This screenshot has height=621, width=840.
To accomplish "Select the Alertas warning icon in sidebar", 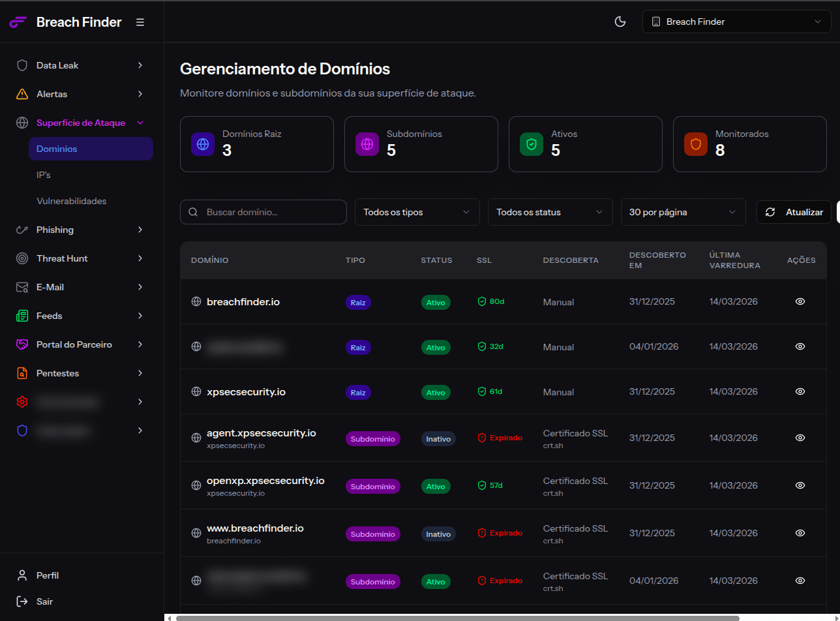I will click(x=22, y=94).
